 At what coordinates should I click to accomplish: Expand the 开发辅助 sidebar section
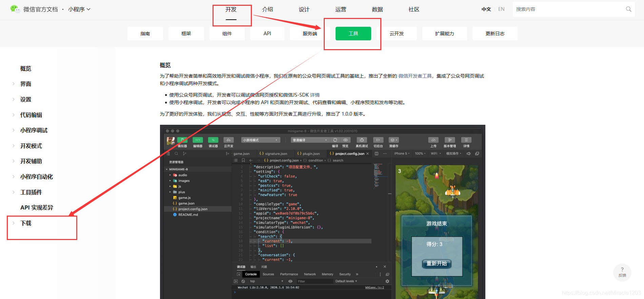point(31,161)
